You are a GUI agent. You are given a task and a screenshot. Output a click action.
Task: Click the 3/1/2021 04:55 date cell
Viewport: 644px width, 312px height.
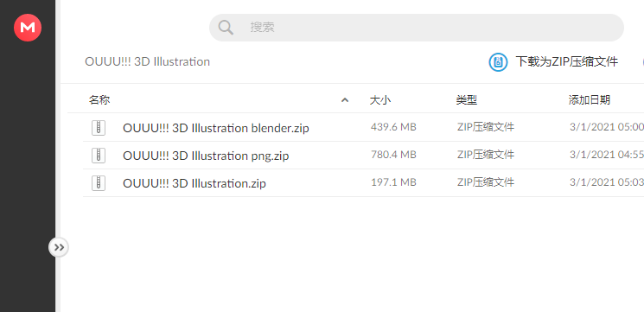click(x=607, y=155)
